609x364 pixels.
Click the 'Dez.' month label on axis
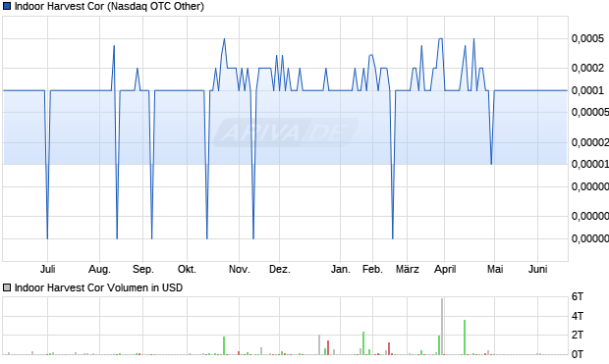coord(280,269)
